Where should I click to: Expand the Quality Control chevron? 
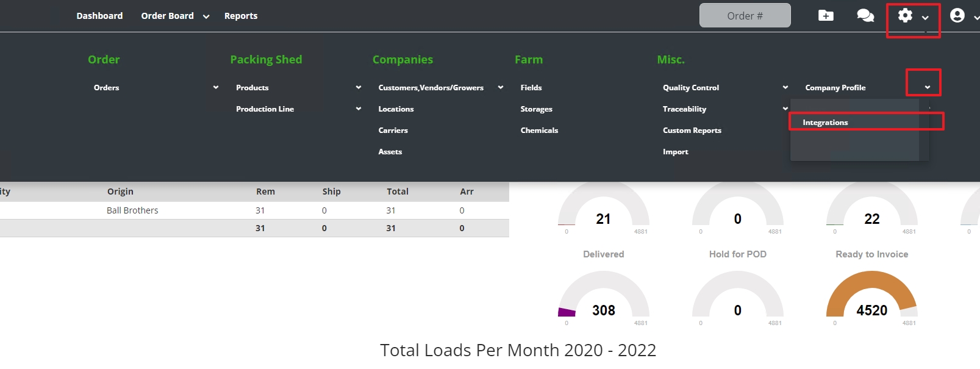click(785, 88)
